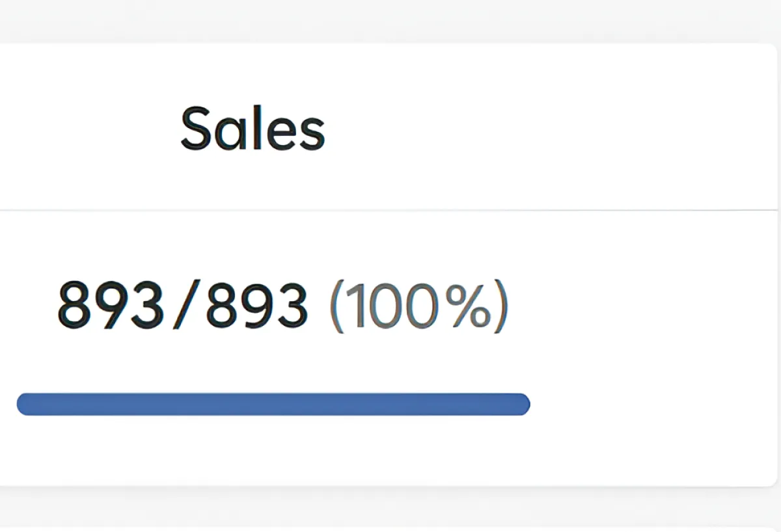Click the slash between the 893 numbers
This screenshot has height=532, width=781.
click(185, 306)
